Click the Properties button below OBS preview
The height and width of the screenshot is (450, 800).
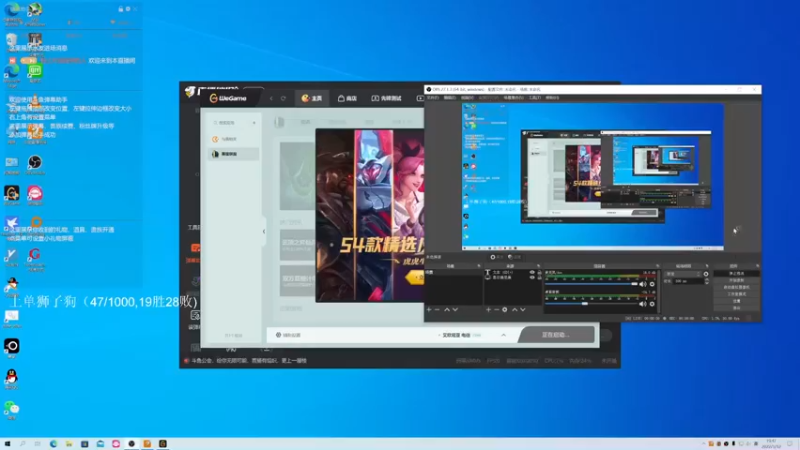click(496, 257)
